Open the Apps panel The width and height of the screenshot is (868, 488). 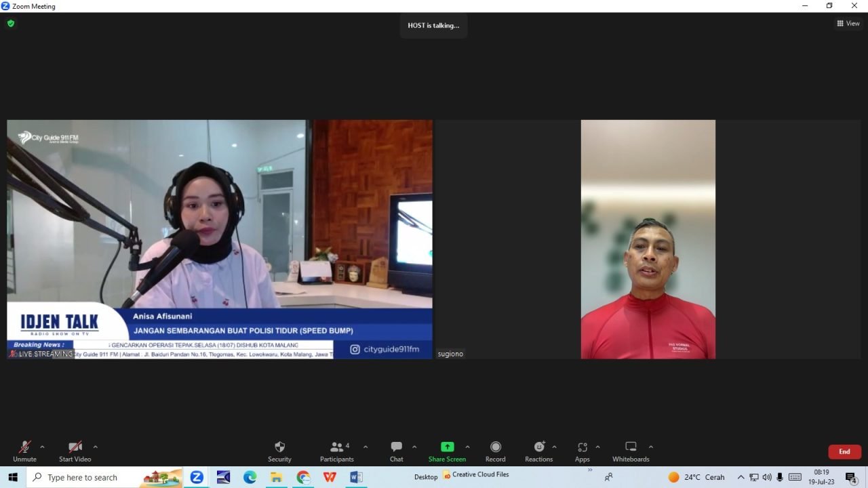tap(582, 451)
